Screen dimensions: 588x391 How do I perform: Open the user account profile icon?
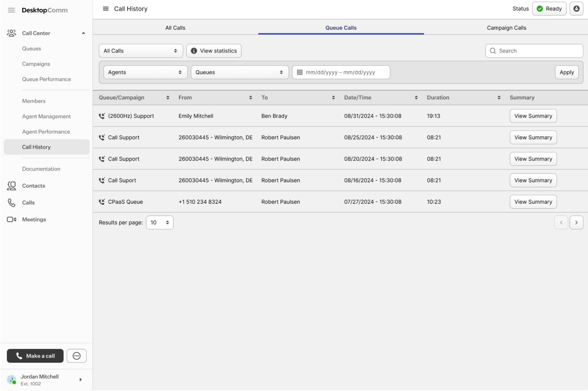coord(576,9)
